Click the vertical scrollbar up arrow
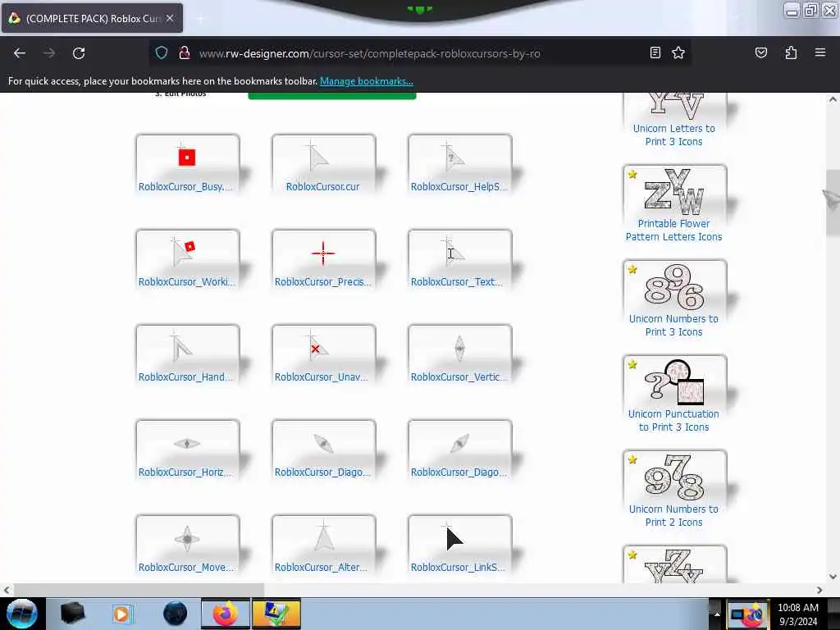Image resolution: width=840 pixels, height=630 pixels. (x=833, y=99)
